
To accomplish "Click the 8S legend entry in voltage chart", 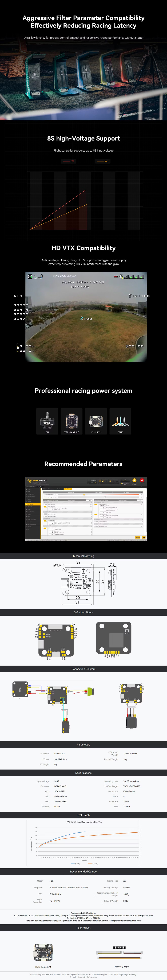I will [x=69, y=161].
